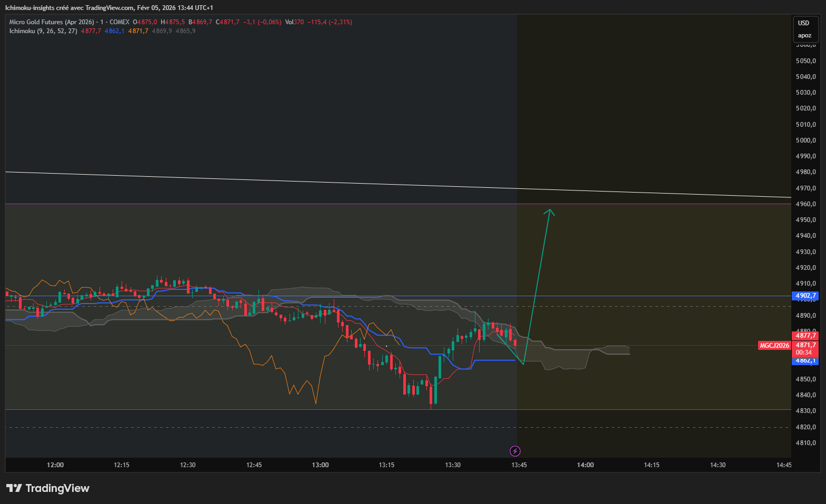The width and height of the screenshot is (826, 504).
Task: Click the 4810,0 price scale label
Action: pos(806,443)
